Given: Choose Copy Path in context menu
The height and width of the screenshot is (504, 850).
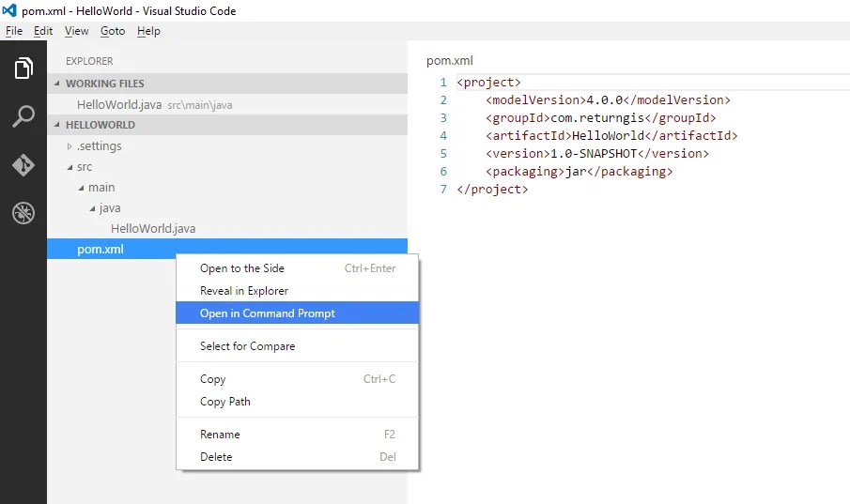Looking at the screenshot, I should point(297,402).
